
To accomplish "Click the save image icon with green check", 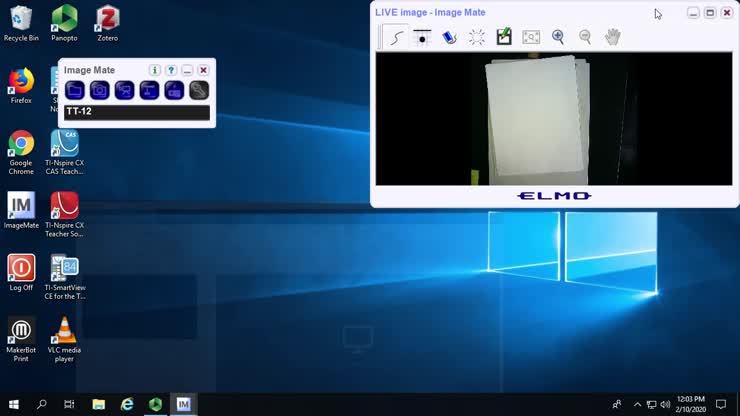I will [504, 37].
